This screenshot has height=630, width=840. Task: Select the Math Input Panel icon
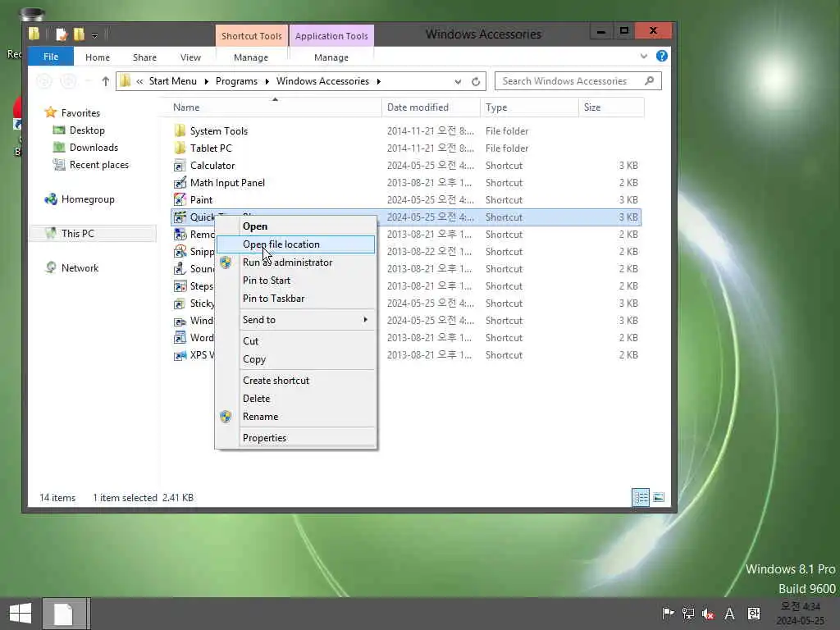180,183
